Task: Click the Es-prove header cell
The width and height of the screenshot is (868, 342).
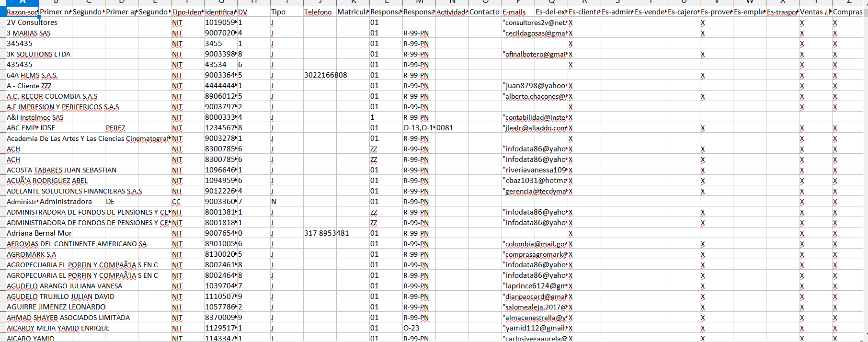Action: 716,12
